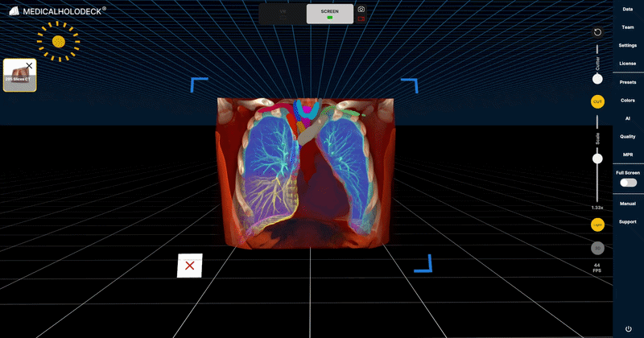The image size is (644, 338).
Task: Toggle the Full Screen switch
Action: click(x=628, y=183)
